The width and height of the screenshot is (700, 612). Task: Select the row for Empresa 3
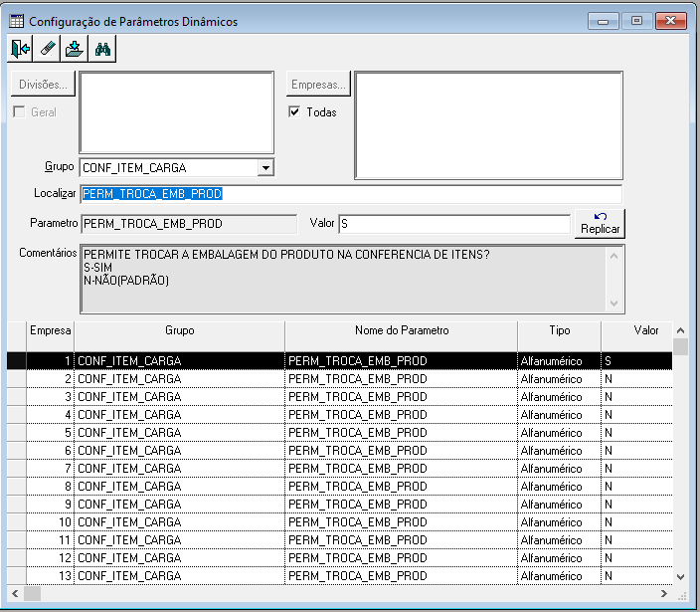pos(339,397)
